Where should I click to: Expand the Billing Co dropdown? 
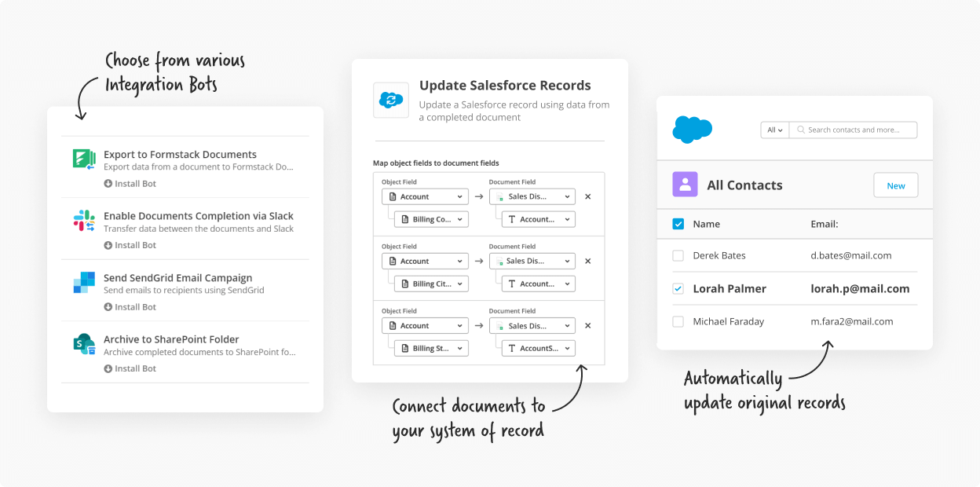coord(430,219)
